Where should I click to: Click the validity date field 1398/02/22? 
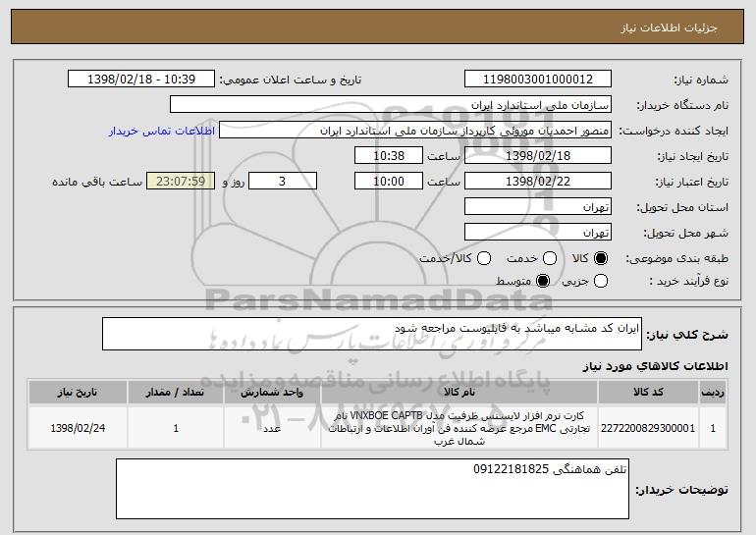click(x=538, y=182)
